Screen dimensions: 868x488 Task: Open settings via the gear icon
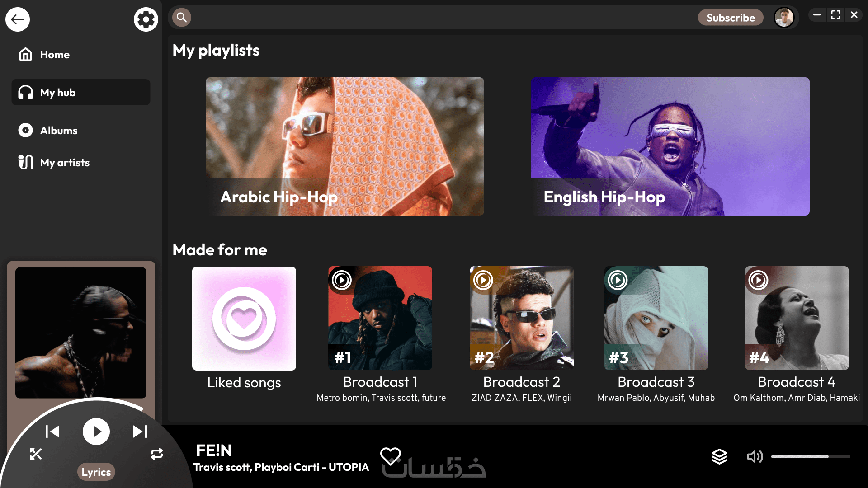click(146, 19)
